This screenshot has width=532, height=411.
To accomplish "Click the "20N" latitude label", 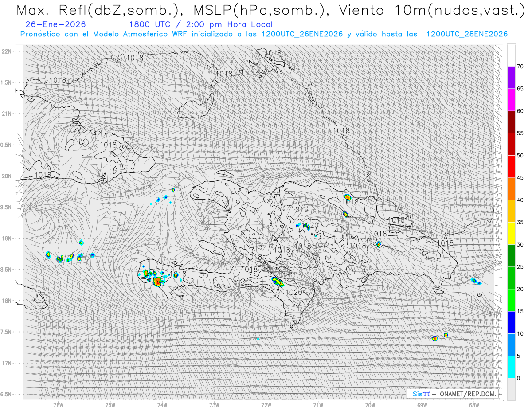I will (x=7, y=176).
